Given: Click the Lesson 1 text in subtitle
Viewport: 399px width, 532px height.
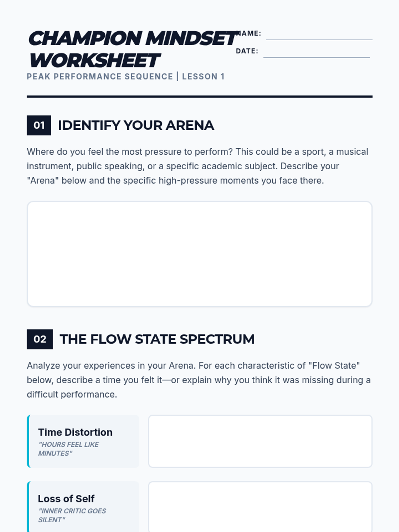Looking at the screenshot, I should pyautogui.click(x=203, y=76).
